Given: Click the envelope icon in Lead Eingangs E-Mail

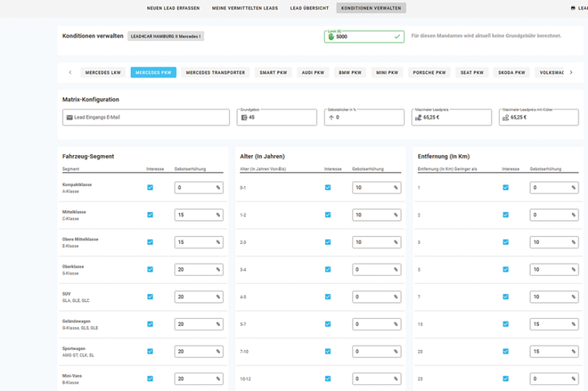Looking at the screenshot, I should pyautogui.click(x=69, y=117).
